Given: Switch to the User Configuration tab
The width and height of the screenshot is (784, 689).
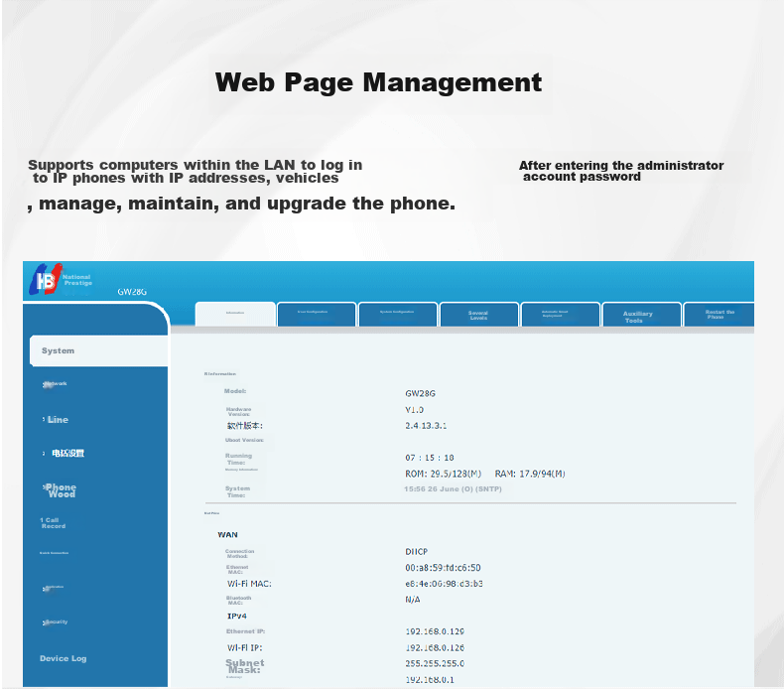Looking at the screenshot, I should tap(317, 315).
